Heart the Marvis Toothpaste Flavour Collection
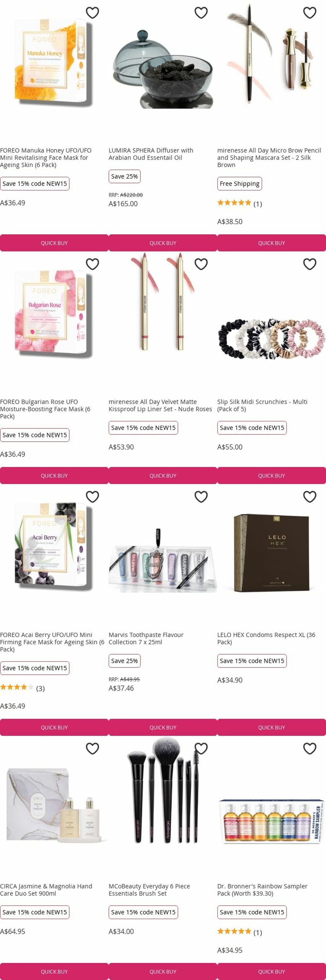The height and width of the screenshot is (980, 326). (201, 497)
